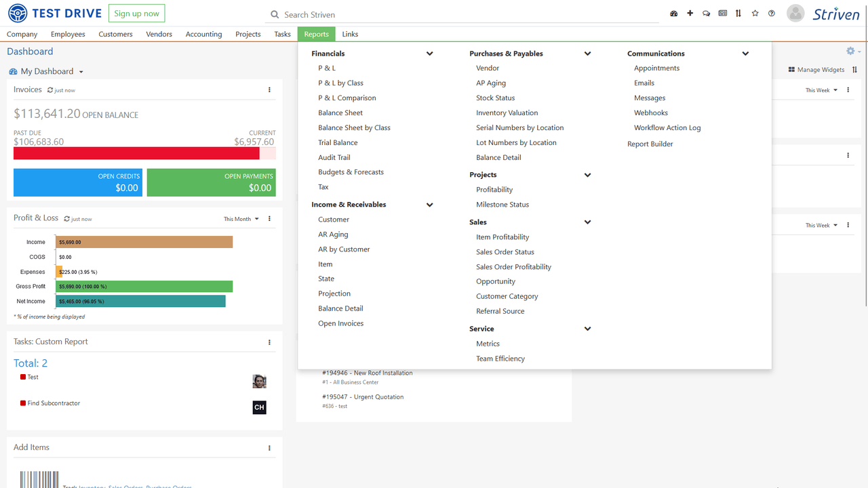Click the blue Open Credits tile

(78, 182)
